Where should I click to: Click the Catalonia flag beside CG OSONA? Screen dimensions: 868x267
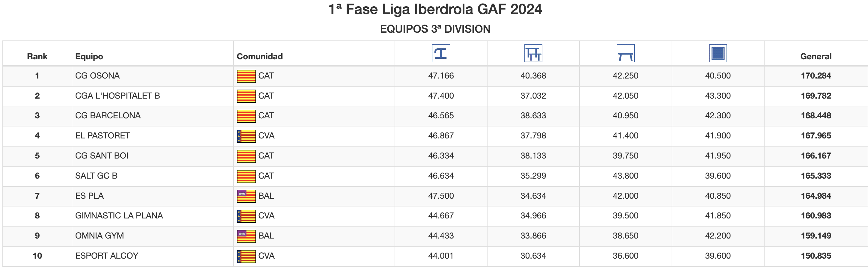(x=246, y=76)
